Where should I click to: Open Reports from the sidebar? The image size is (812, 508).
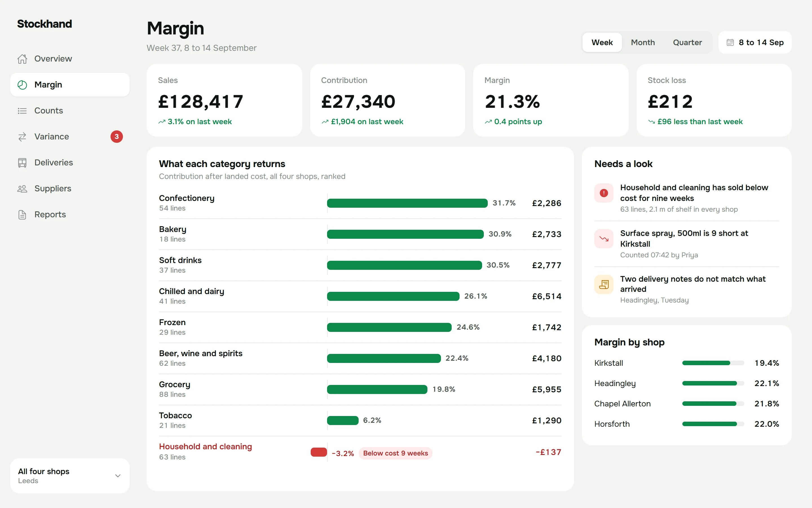70,214
